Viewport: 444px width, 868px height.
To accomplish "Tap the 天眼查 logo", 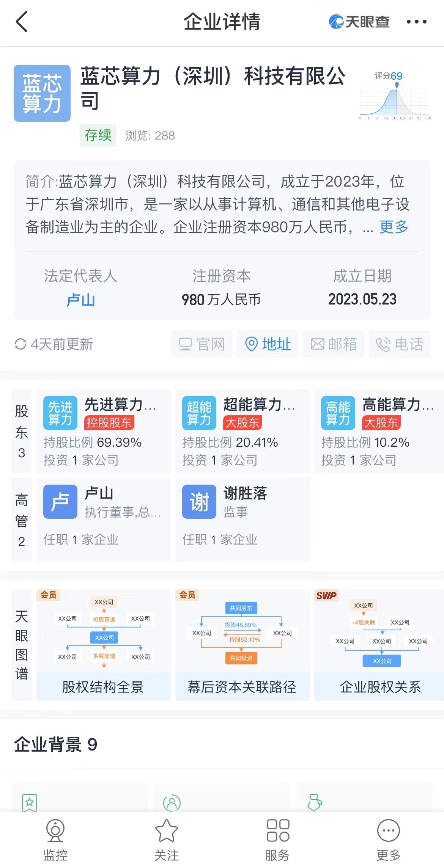I will point(359,22).
